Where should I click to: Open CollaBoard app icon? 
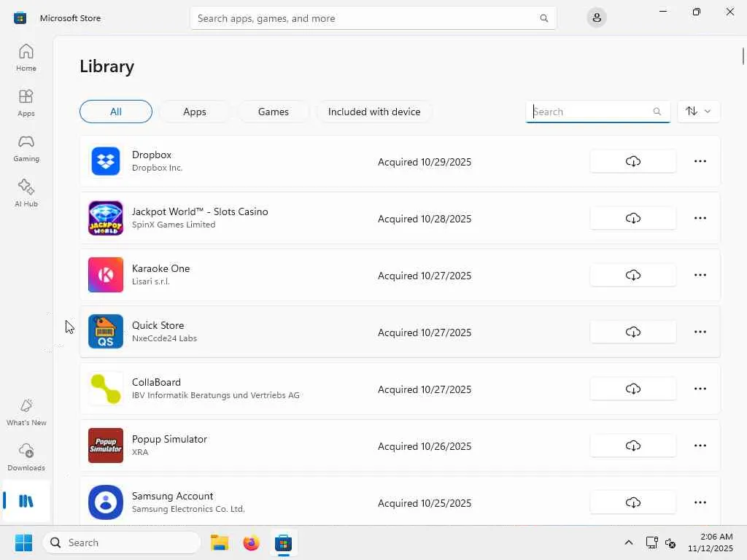tap(106, 389)
